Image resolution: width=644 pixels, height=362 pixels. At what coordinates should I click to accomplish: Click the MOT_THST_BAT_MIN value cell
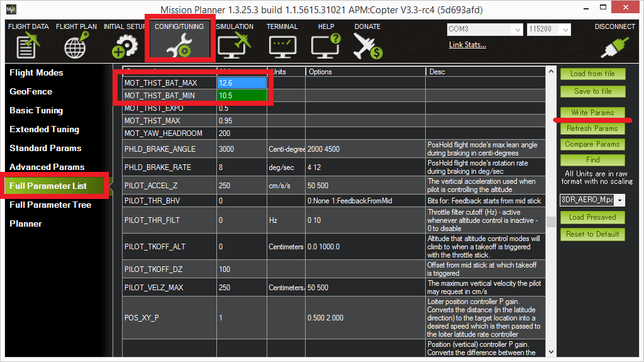pyautogui.click(x=242, y=96)
